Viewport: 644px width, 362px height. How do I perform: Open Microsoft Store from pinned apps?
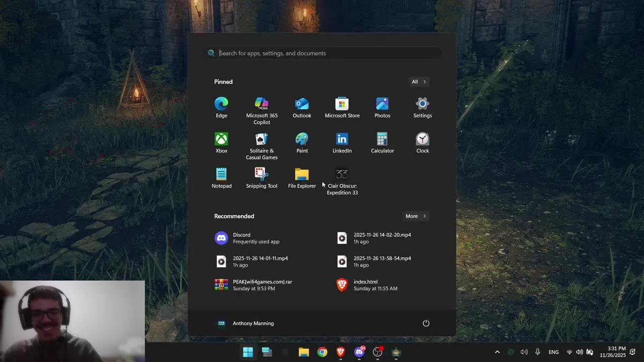342,108
